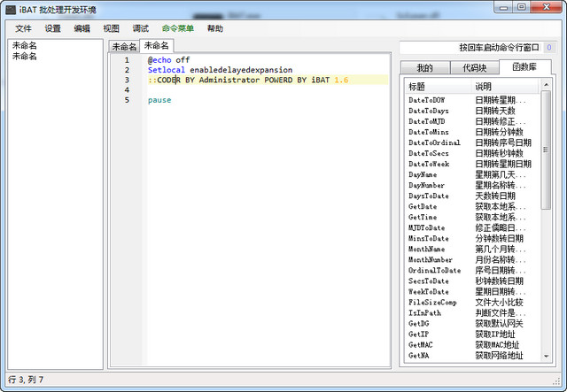567x392 pixels.
Task: Open the 帮助 menu
Action: 215,28
